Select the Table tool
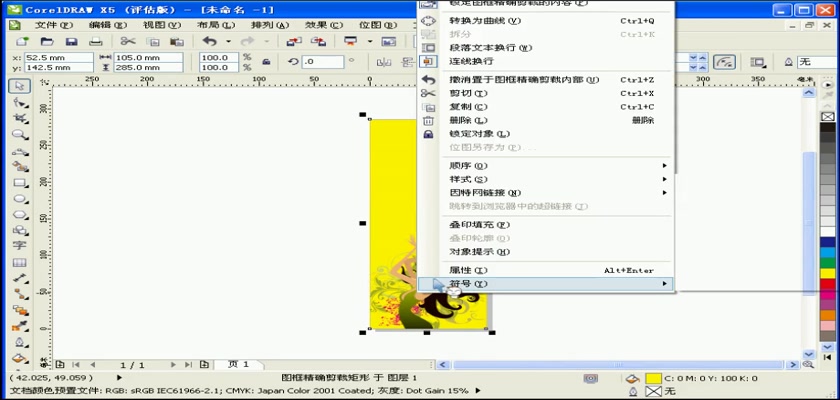840x400 pixels. coord(20,262)
